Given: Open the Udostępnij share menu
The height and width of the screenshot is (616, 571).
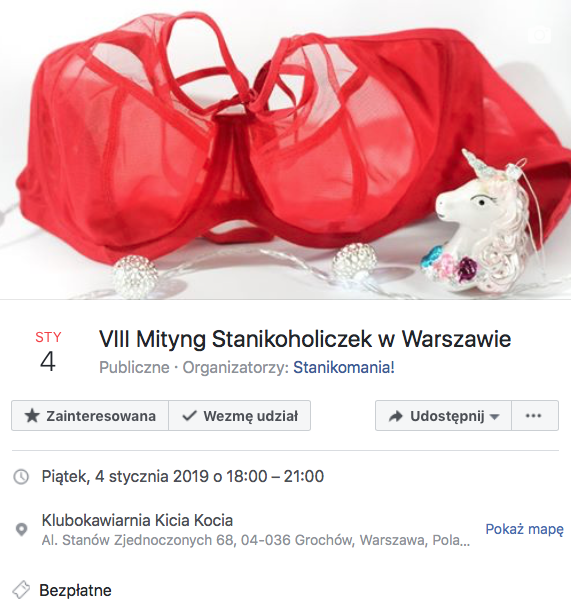Looking at the screenshot, I should (443, 416).
